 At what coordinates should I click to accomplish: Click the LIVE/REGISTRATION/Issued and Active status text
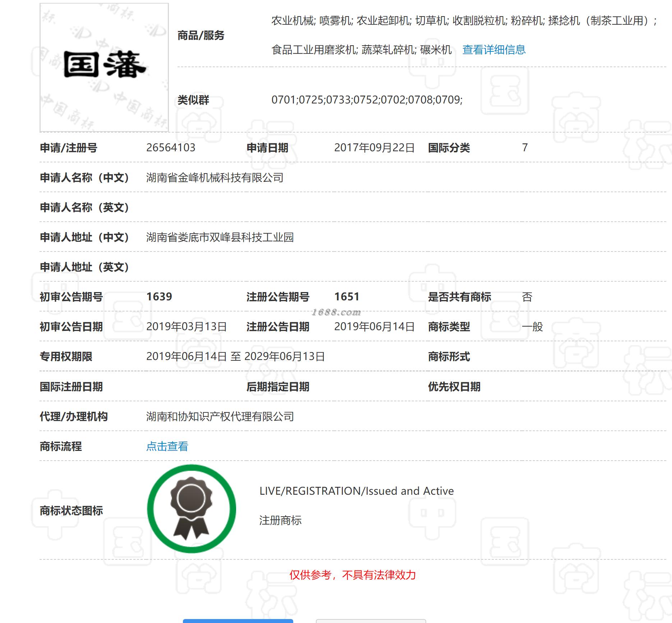click(x=356, y=491)
